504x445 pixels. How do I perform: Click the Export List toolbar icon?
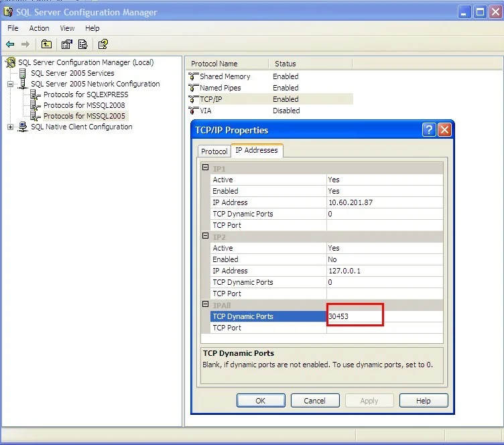82,44
